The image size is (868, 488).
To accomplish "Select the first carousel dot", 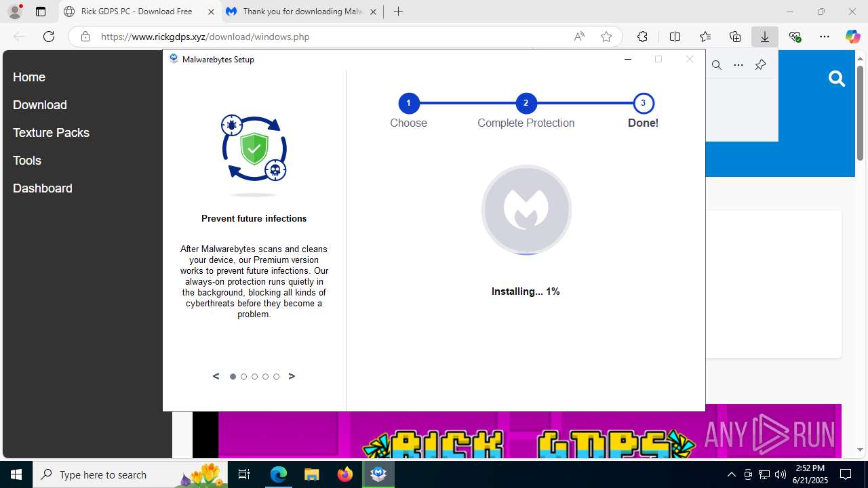I will pos(233,377).
